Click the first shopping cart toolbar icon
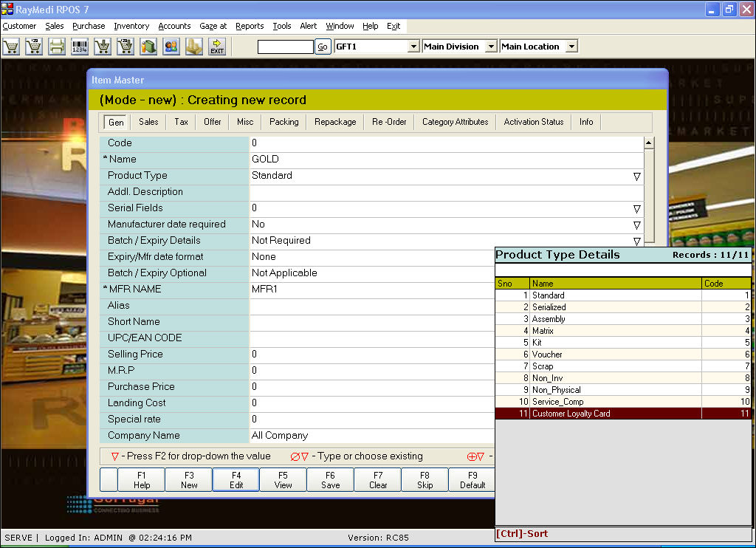 pos(11,47)
